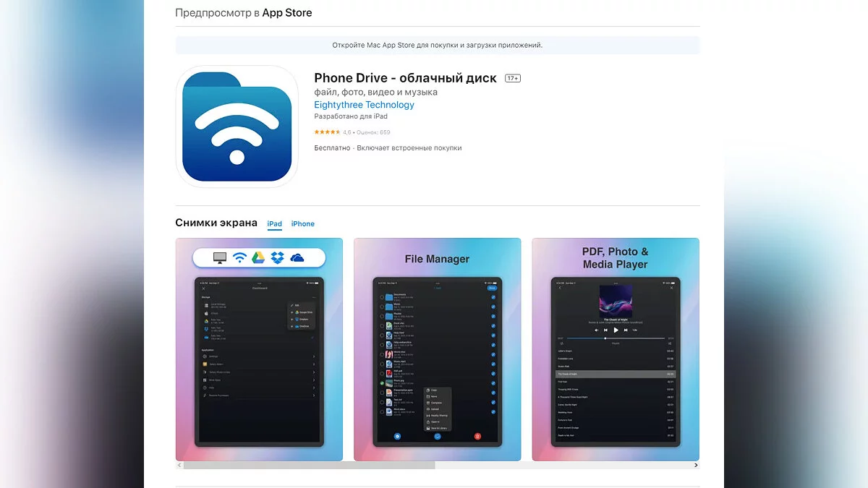Screen dimensions: 868x488
Task: Click play button in Media Player screenshot
Action: [x=616, y=330]
